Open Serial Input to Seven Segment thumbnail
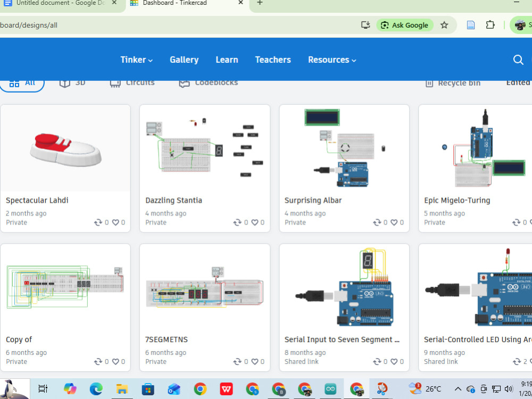The height and width of the screenshot is (399, 532). pos(344,287)
